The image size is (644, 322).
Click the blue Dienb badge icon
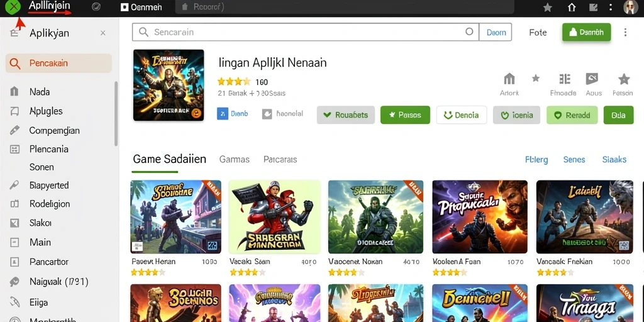click(222, 114)
